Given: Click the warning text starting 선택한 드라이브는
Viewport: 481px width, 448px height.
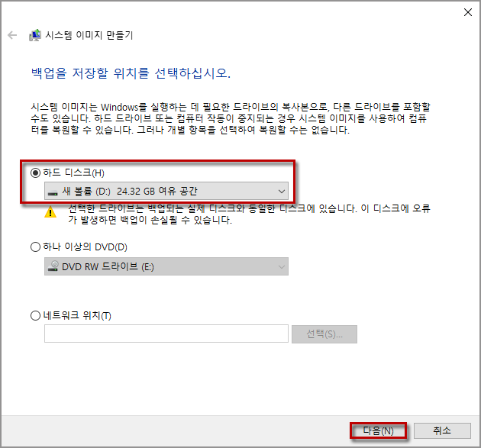Looking at the screenshot, I should (249, 214).
